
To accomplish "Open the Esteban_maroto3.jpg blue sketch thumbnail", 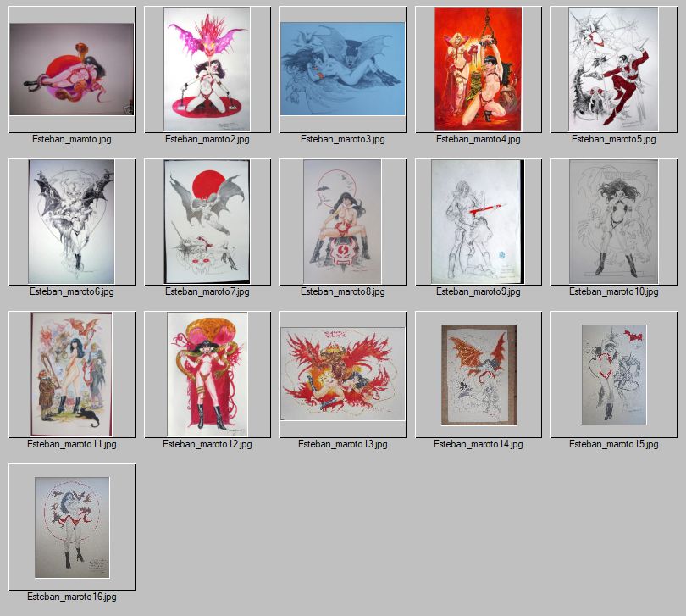I will pyautogui.click(x=342, y=69).
